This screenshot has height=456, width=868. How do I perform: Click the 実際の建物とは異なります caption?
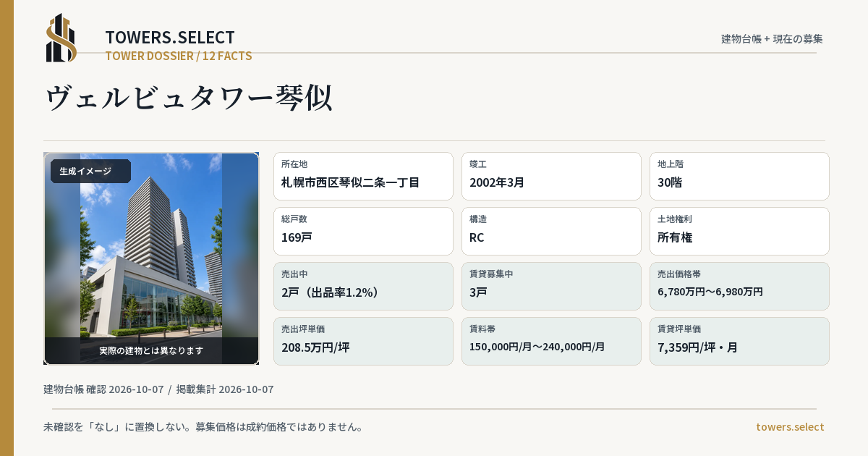(x=151, y=350)
